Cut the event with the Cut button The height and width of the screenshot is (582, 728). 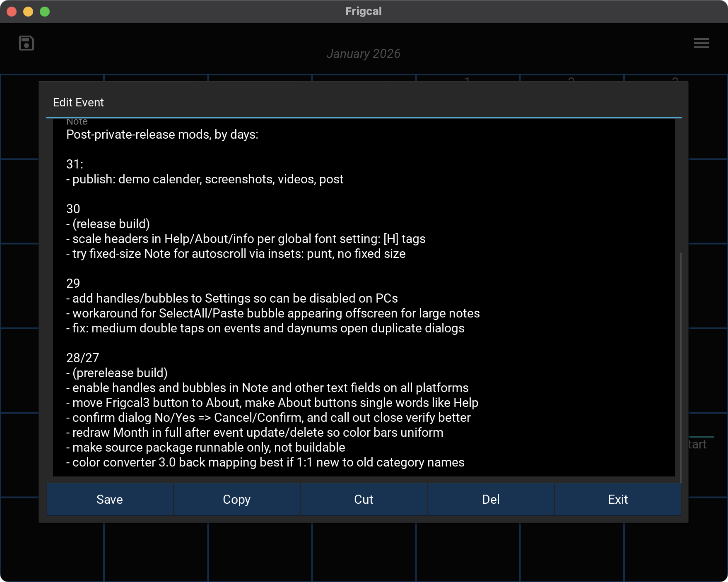pos(364,499)
